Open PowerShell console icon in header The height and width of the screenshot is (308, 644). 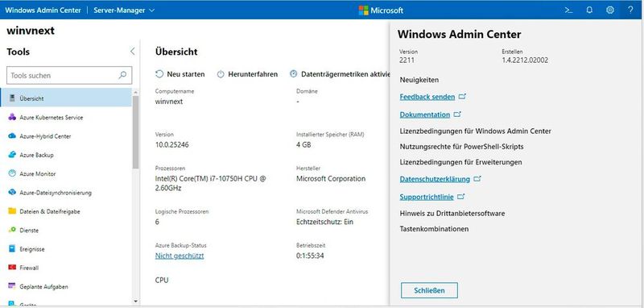(x=569, y=10)
